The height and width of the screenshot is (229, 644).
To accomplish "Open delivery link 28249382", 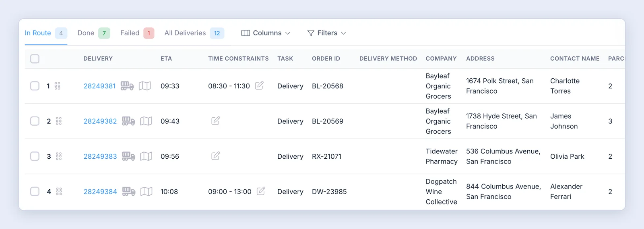I will point(100,121).
